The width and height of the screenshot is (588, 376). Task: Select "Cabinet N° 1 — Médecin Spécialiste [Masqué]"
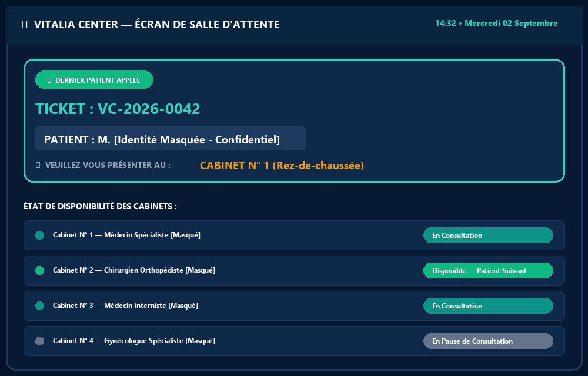coord(126,235)
